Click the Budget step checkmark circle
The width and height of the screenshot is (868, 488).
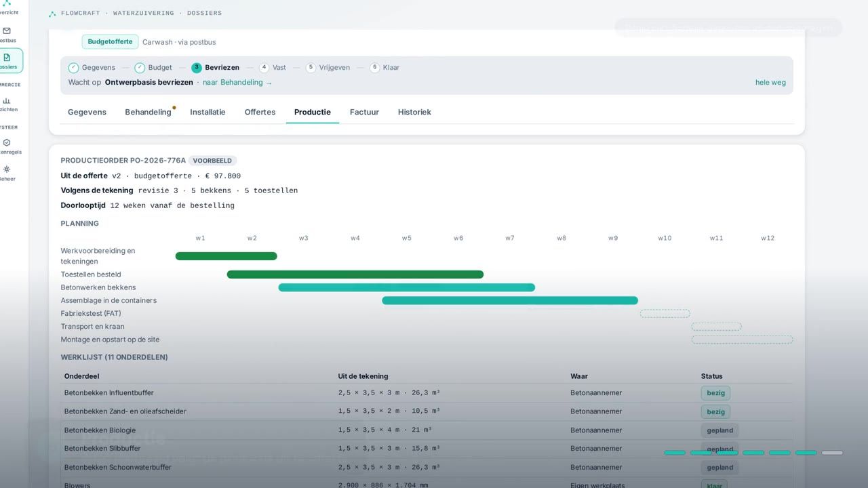[140, 68]
